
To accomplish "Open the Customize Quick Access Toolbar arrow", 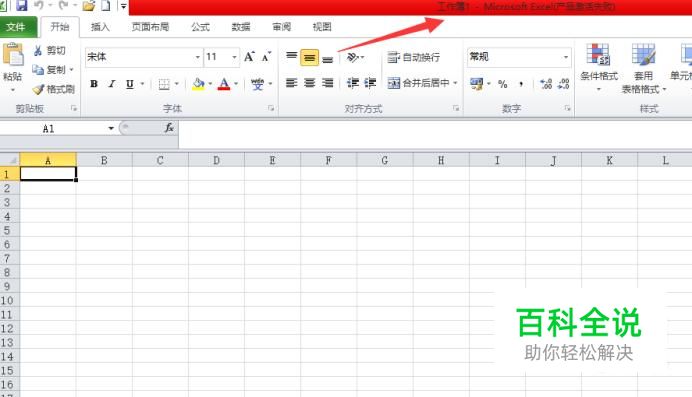I will pyautogui.click(x=123, y=6).
